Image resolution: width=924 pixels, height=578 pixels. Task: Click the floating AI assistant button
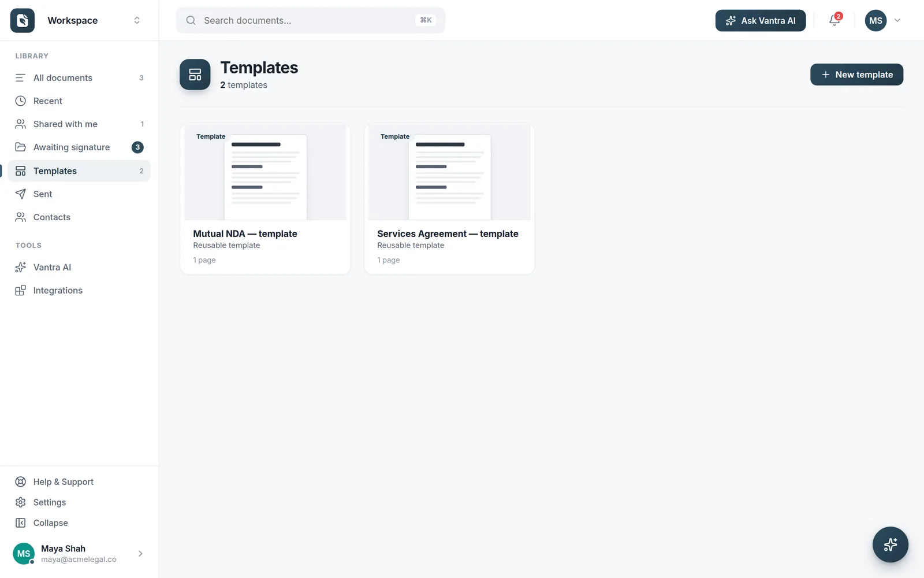(x=890, y=544)
